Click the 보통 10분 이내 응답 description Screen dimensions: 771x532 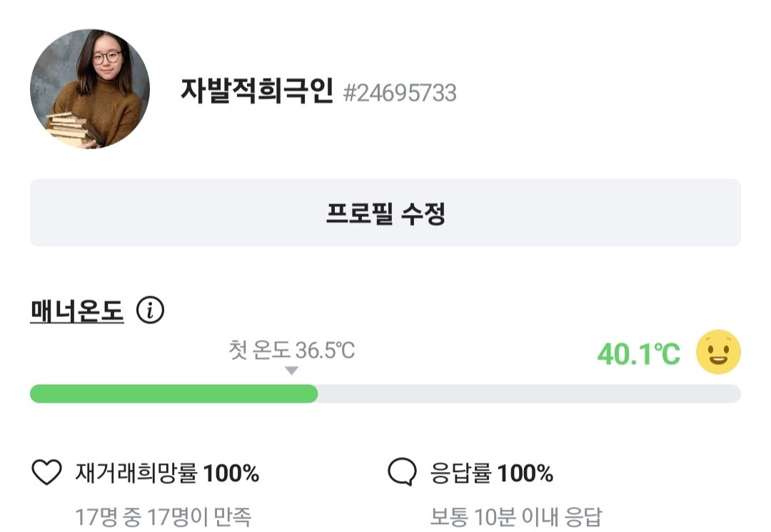[516, 516]
